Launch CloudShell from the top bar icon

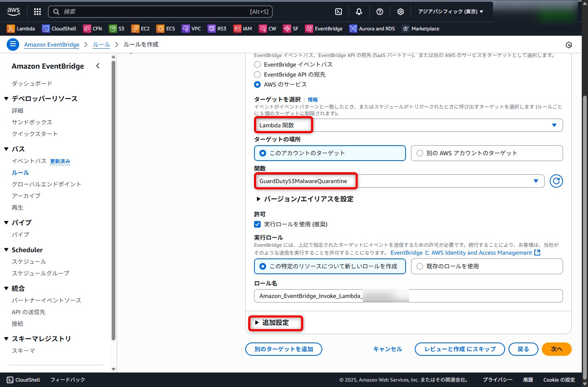point(339,12)
